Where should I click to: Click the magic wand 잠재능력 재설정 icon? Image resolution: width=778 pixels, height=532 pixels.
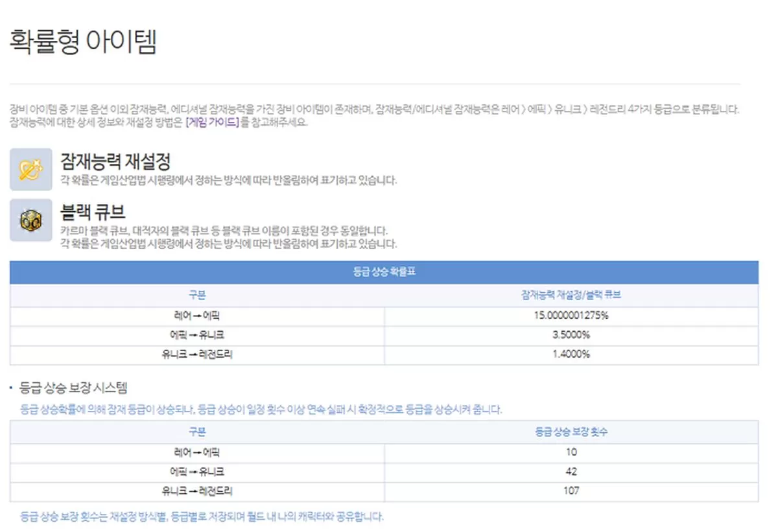click(x=30, y=168)
